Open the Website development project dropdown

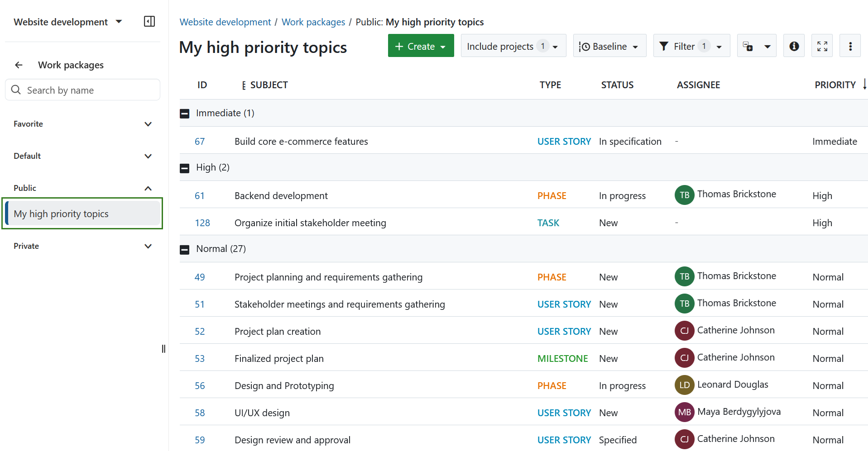[x=119, y=21]
